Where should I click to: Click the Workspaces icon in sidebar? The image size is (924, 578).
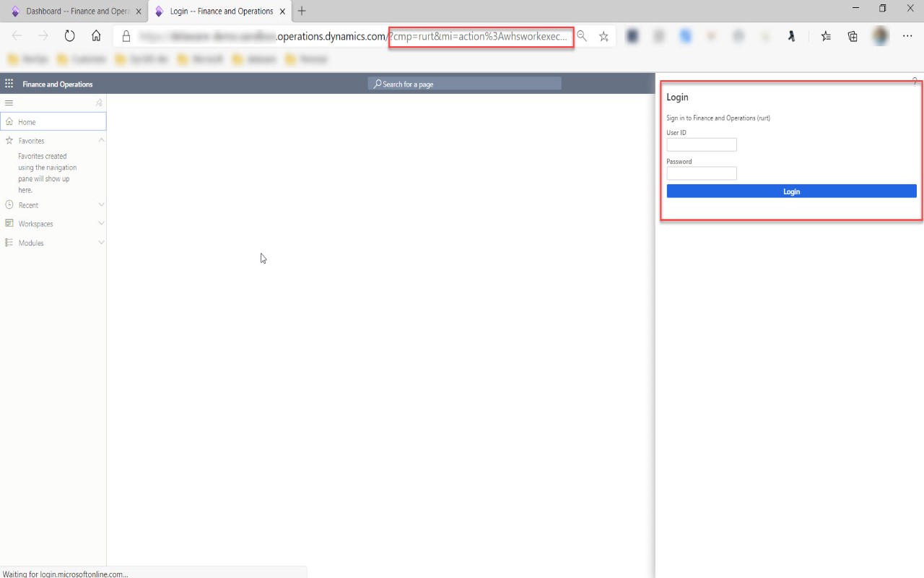(9, 224)
